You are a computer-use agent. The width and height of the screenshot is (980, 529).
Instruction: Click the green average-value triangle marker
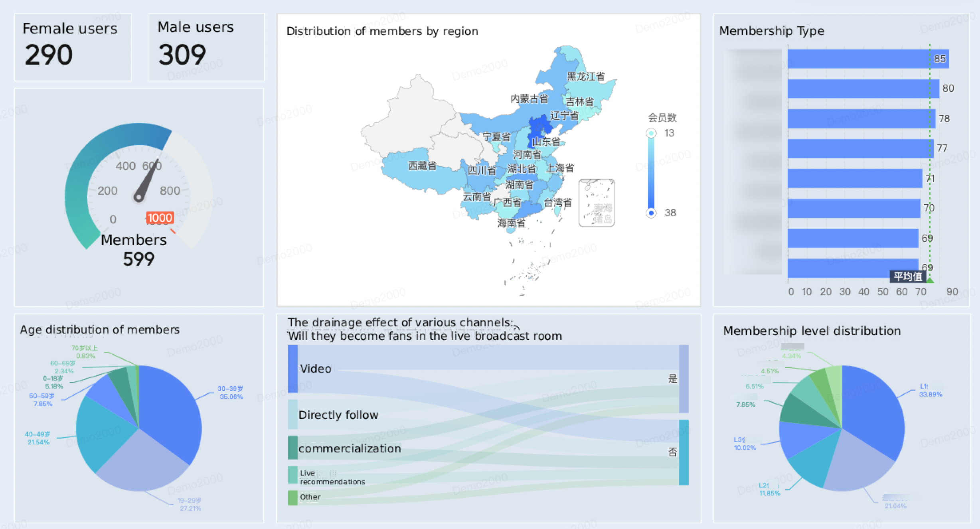(x=930, y=280)
